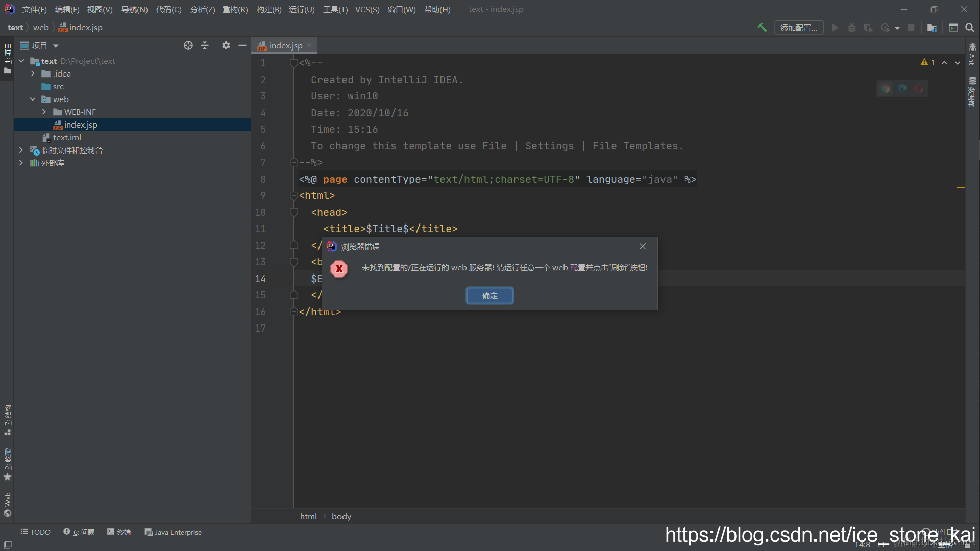Open the 项目 view dropdown

point(55,46)
